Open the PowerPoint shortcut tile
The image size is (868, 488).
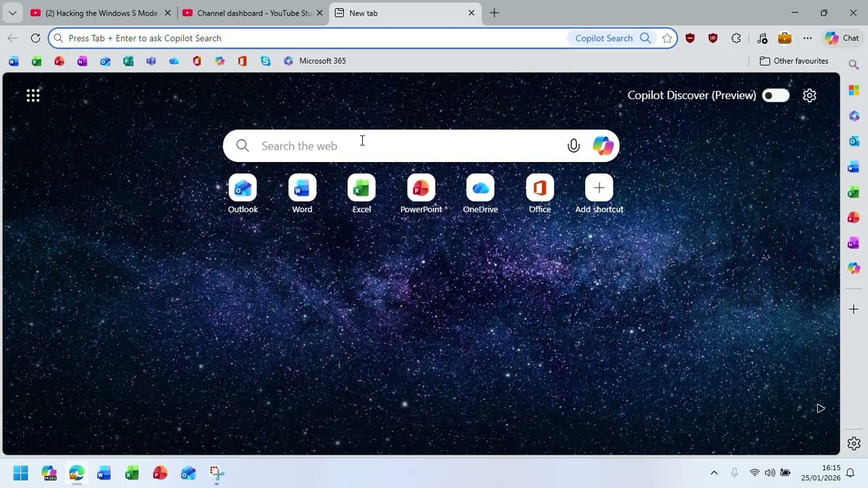pos(421,194)
